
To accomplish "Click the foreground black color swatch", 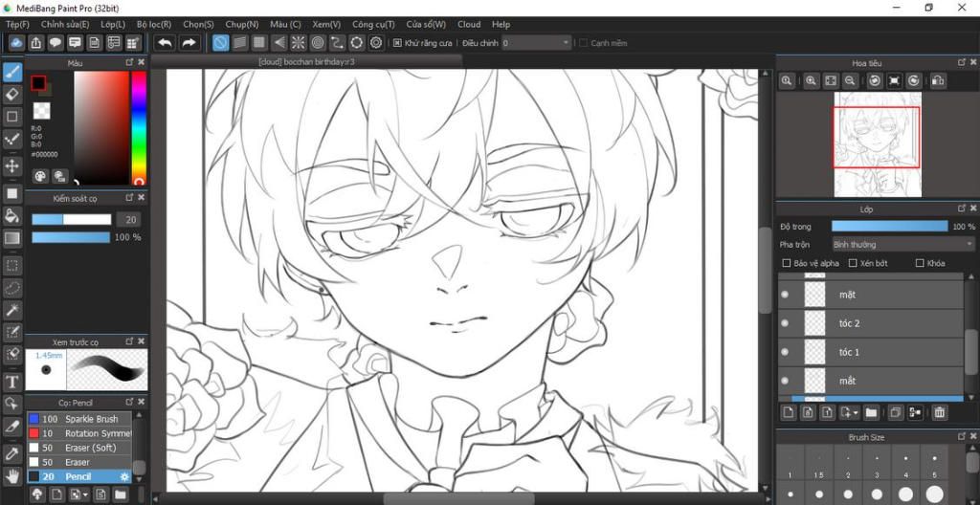I will [x=38, y=82].
